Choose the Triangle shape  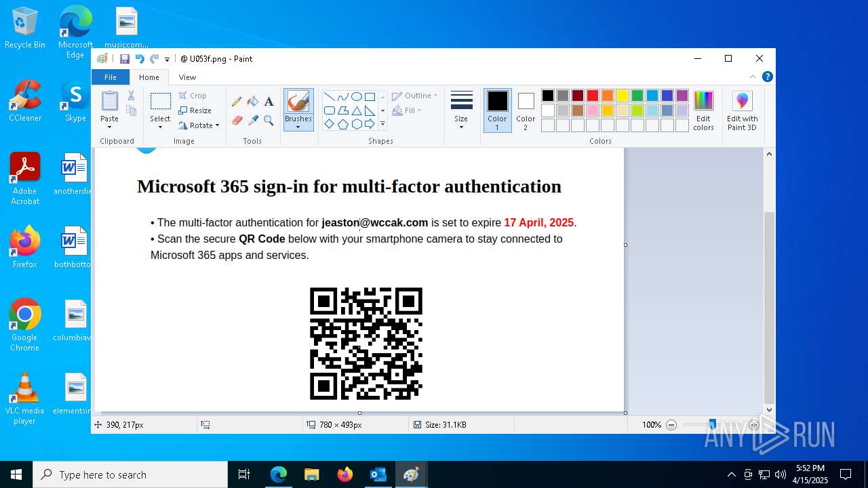point(356,110)
